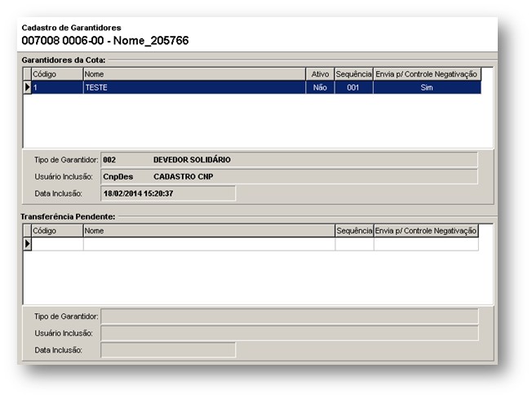Click Envia p/ Controle Negativação header in Transferência Pendente
The width and height of the screenshot is (532, 399).
426,231
